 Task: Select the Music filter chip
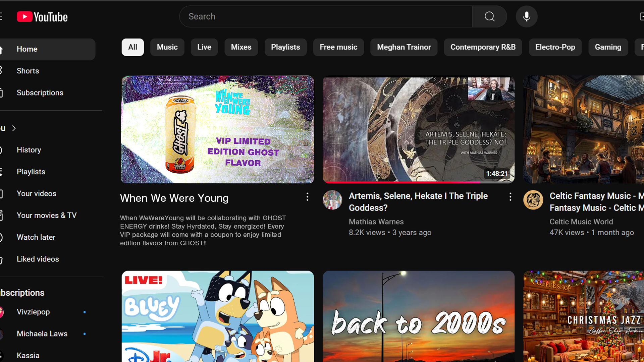[167, 47]
